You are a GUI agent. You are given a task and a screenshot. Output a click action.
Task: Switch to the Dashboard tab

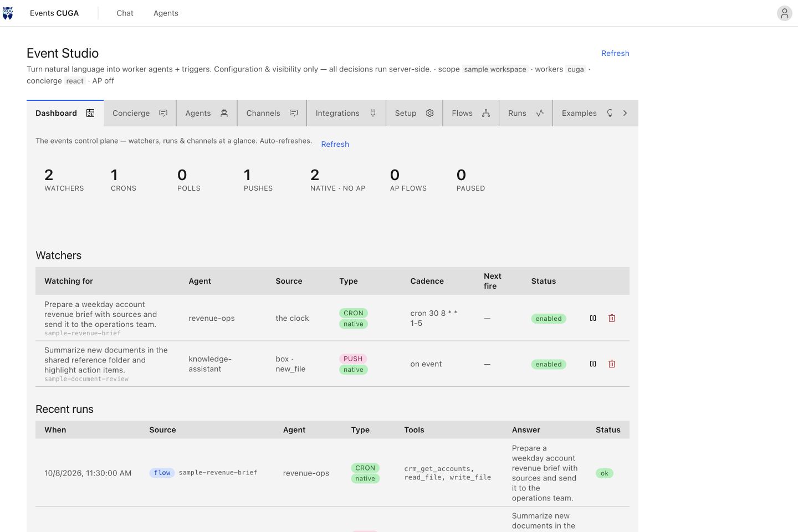click(x=65, y=113)
